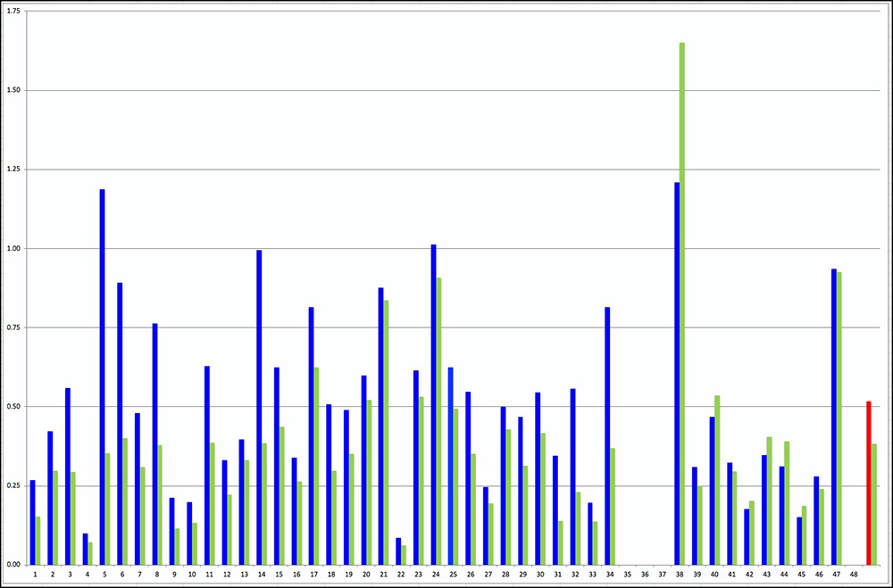Click the blue bar above category 3

coord(68,476)
